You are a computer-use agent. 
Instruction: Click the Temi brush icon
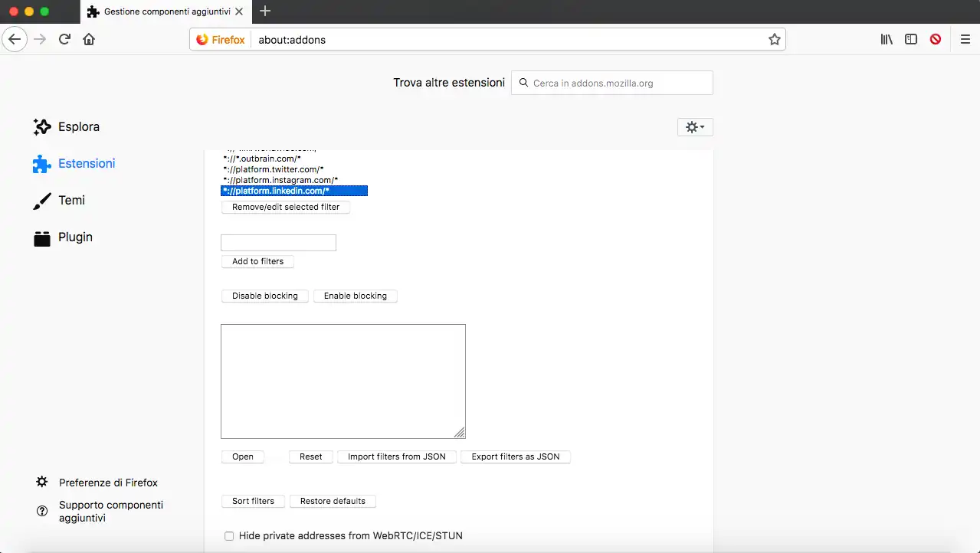(42, 201)
